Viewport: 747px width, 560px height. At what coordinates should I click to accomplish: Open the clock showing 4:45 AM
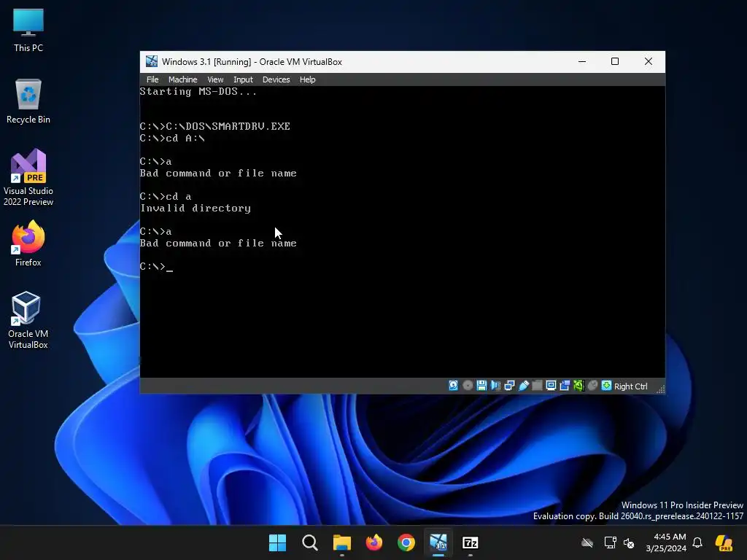tap(665, 542)
